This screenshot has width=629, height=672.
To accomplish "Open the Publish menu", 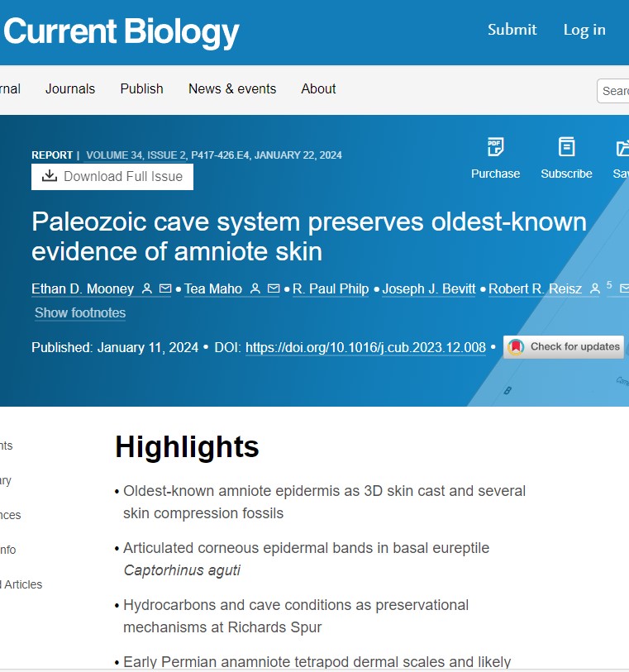I will pyautogui.click(x=141, y=89).
